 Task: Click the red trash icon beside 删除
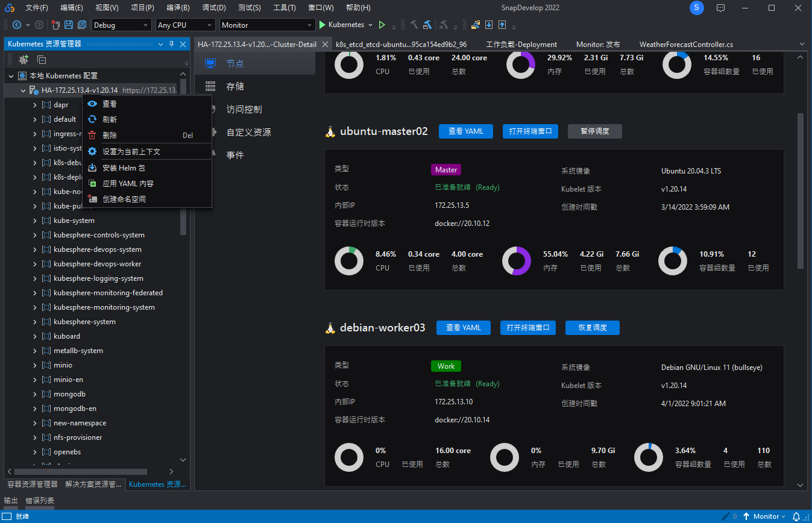click(x=92, y=136)
